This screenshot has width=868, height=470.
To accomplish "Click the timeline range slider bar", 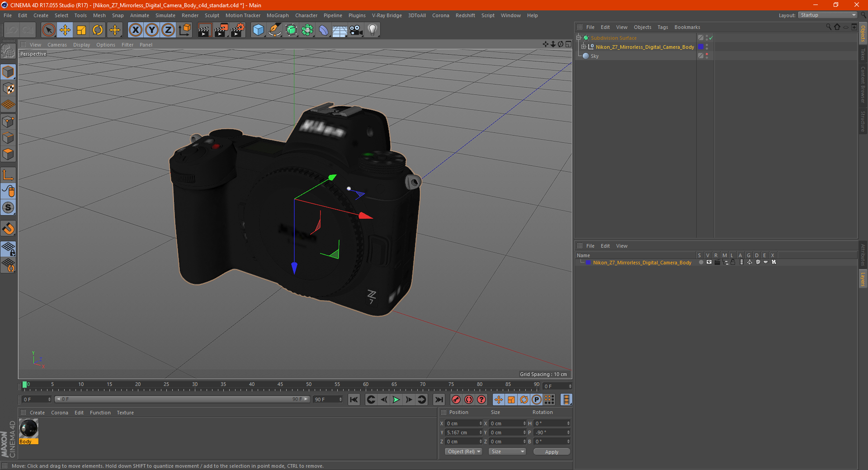I will coord(182,399).
